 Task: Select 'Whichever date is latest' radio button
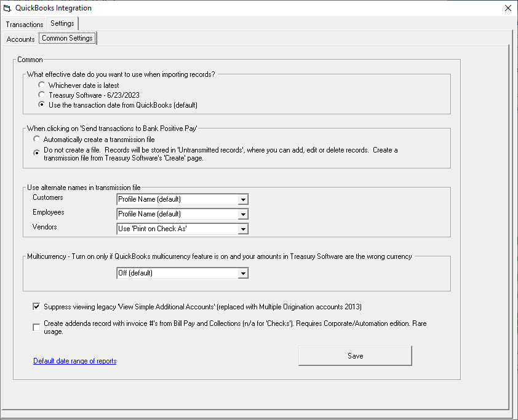pyautogui.click(x=41, y=85)
